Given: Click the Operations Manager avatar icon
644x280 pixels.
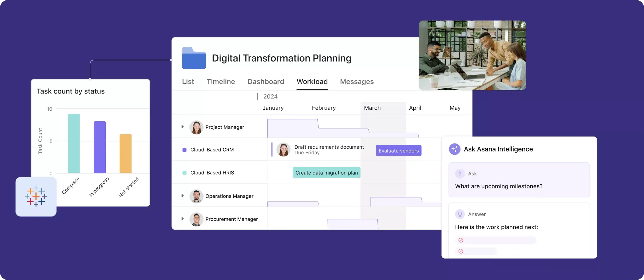Looking at the screenshot, I should 196,196.
